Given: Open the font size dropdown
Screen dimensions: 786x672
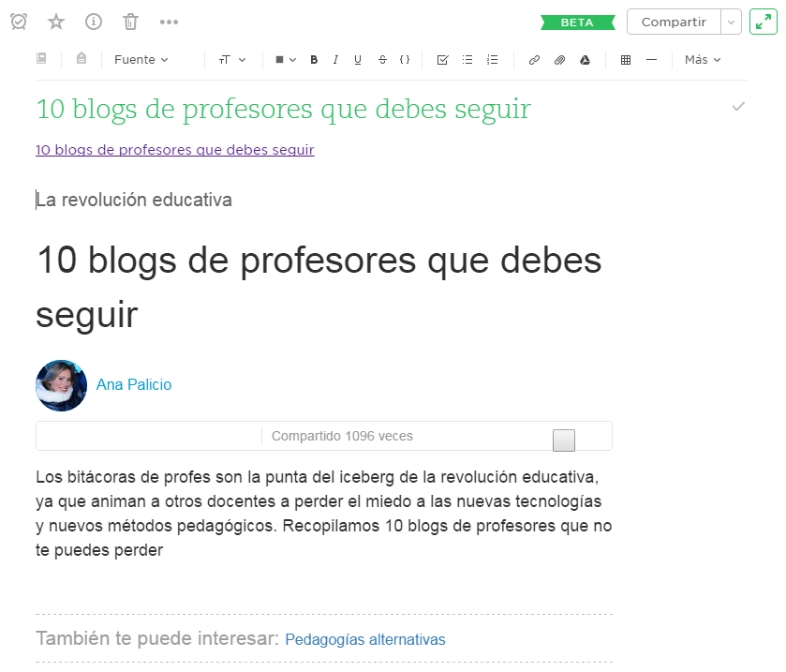Looking at the screenshot, I should tap(231, 60).
